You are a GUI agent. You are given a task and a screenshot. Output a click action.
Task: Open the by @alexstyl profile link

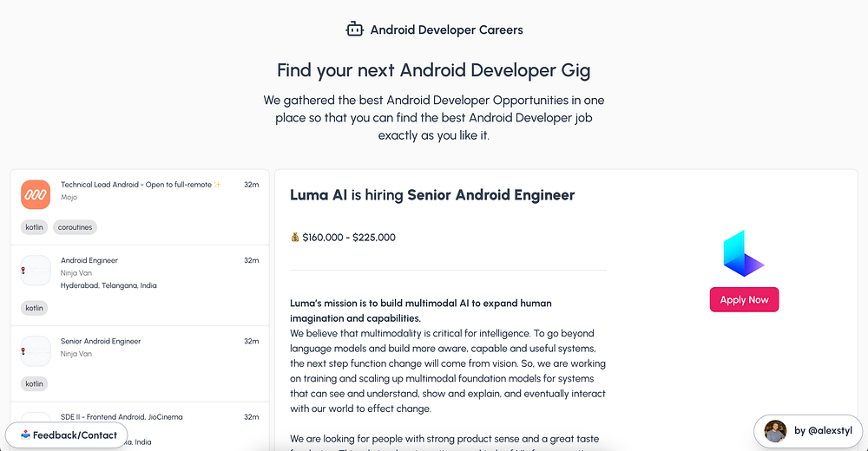coord(823,431)
